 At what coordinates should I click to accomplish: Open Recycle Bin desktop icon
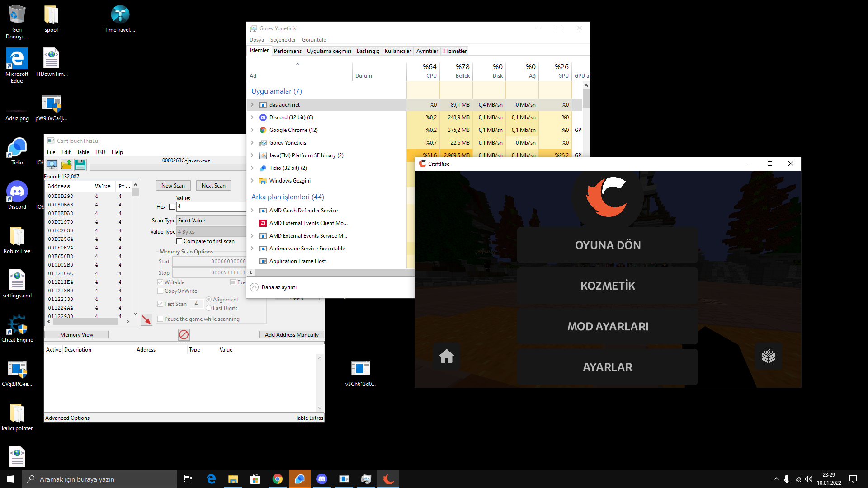[17, 22]
